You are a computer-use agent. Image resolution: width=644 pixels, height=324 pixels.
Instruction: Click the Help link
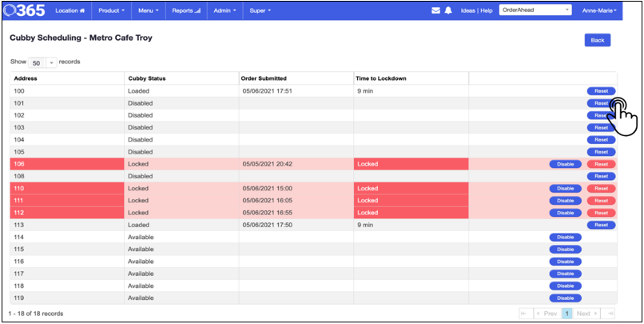click(487, 10)
